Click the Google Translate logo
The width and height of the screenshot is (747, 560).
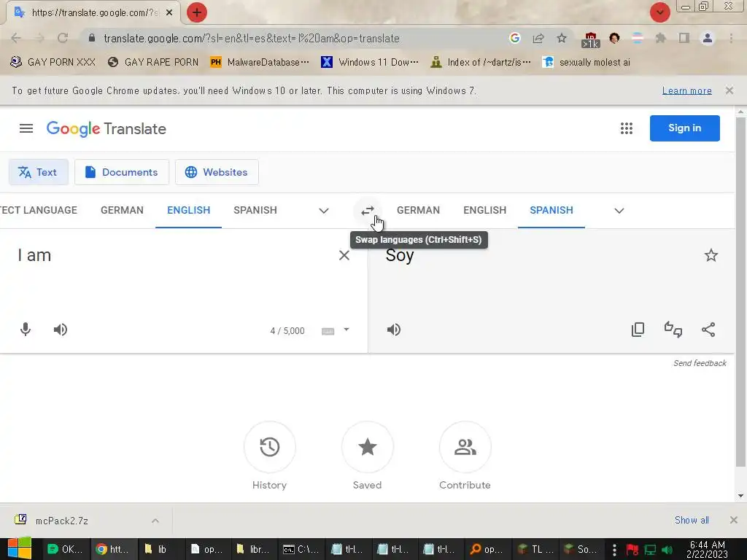(107, 128)
